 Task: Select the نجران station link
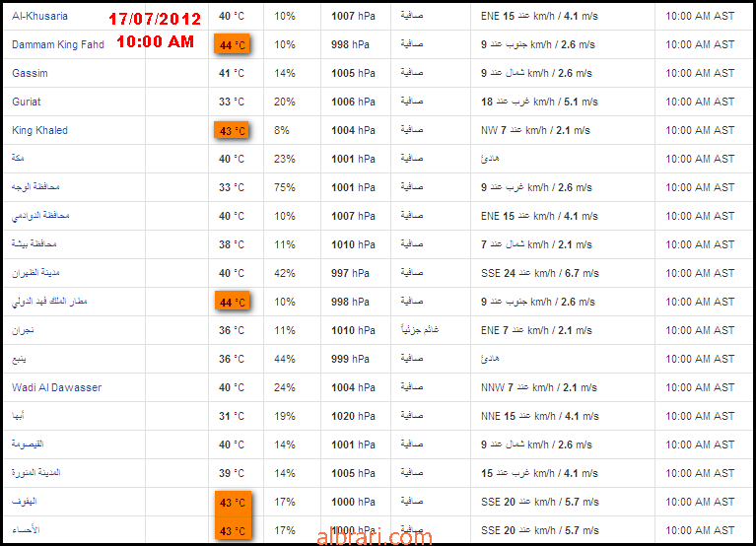point(23,330)
